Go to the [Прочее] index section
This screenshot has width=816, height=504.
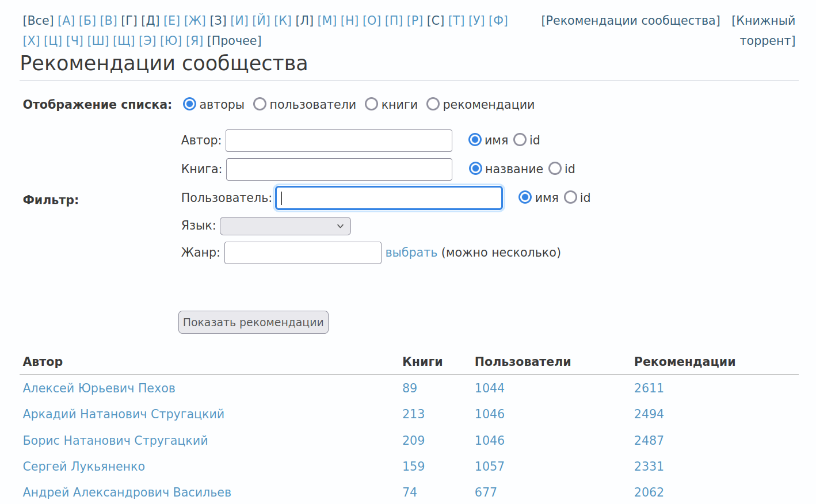point(234,41)
